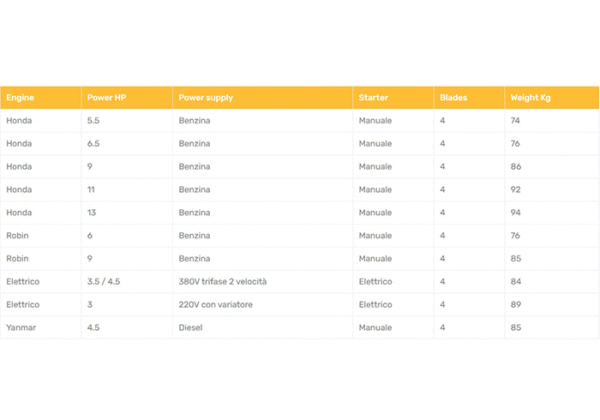Click the Power HP column header

point(127,98)
